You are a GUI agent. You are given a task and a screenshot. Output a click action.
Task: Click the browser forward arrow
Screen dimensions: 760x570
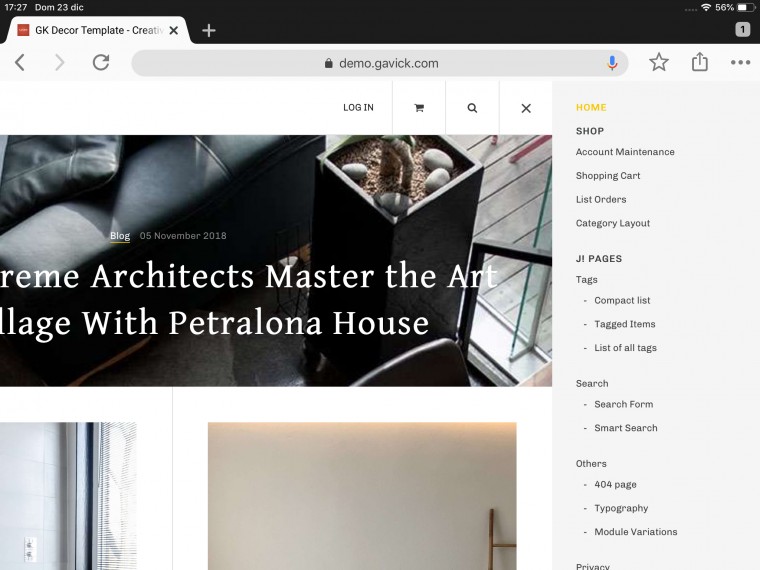tap(59, 63)
